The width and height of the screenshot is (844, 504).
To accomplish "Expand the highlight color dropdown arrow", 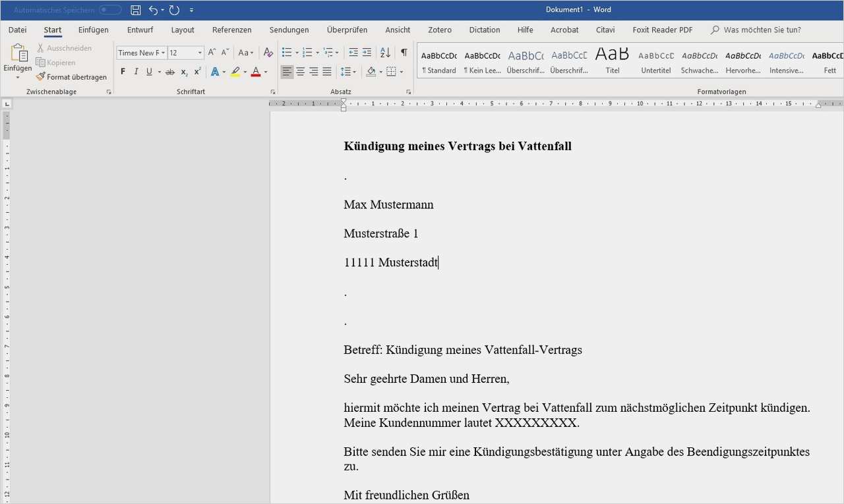I will click(245, 72).
